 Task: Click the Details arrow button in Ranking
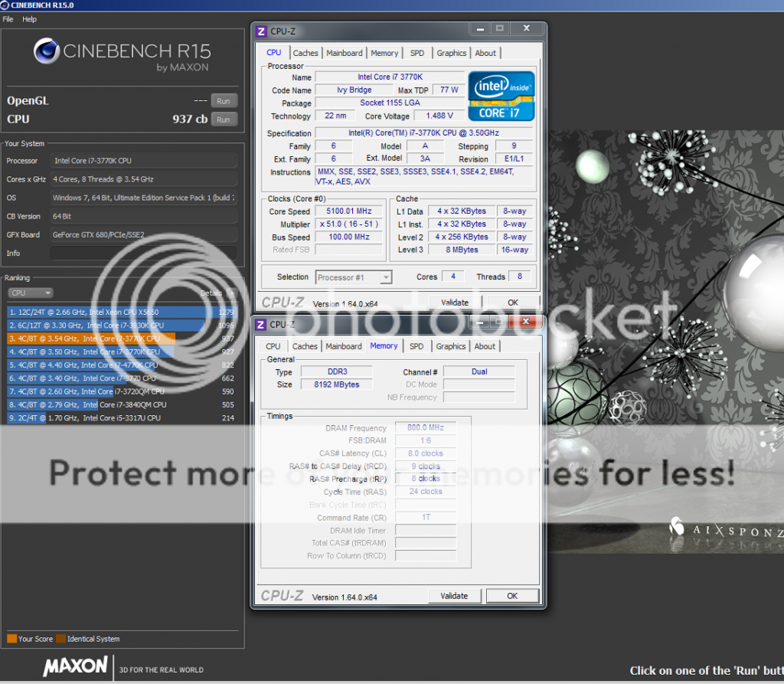pyautogui.click(x=230, y=293)
